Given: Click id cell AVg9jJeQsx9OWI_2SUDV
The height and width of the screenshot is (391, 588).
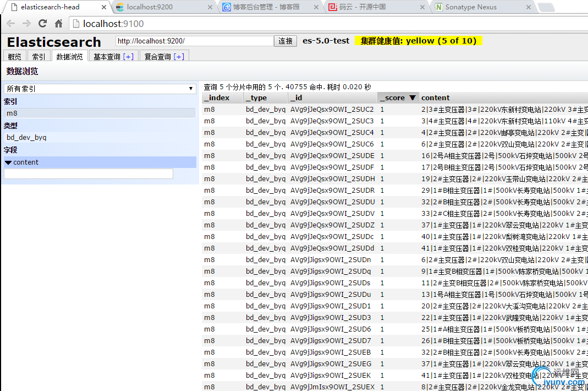Looking at the screenshot, I should (332, 213).
